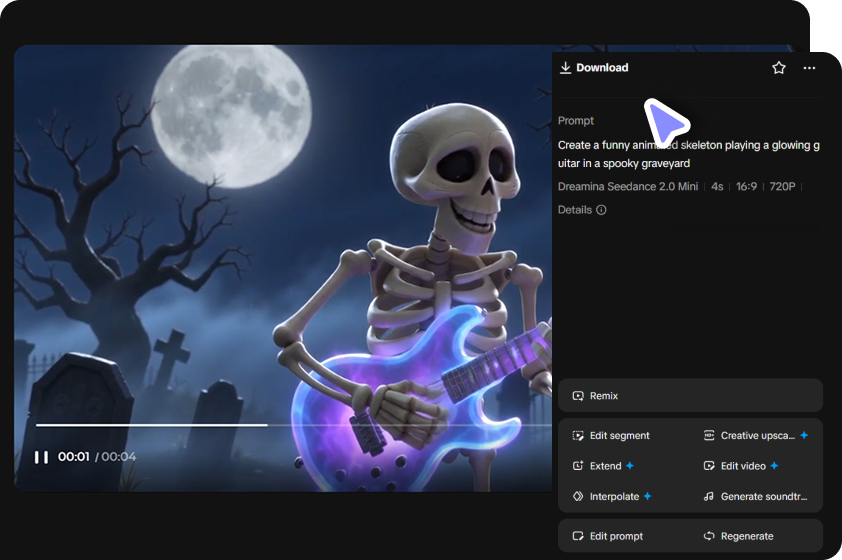842x560 pixels.
Task: Click the 00:04 total duration text
Action: [119, 457]
